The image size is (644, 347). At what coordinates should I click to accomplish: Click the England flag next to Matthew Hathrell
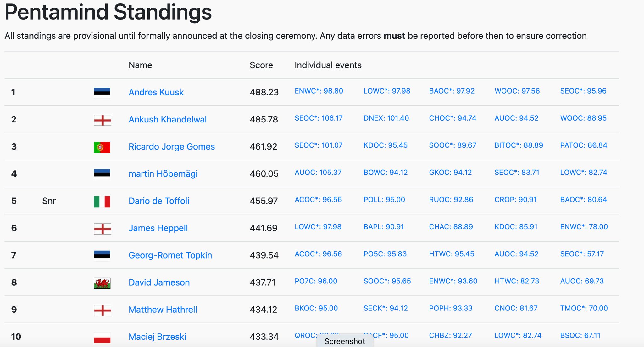tap(102, 310)
